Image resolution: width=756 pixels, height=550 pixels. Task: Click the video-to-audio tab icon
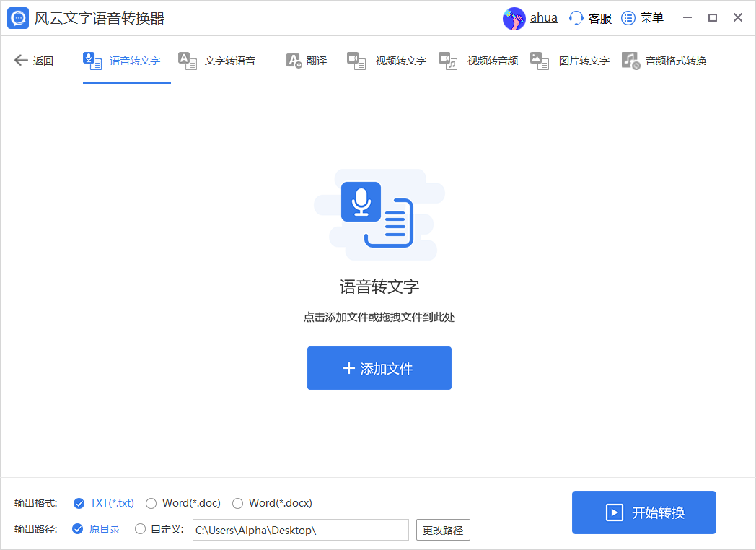(x=448, y=61)
